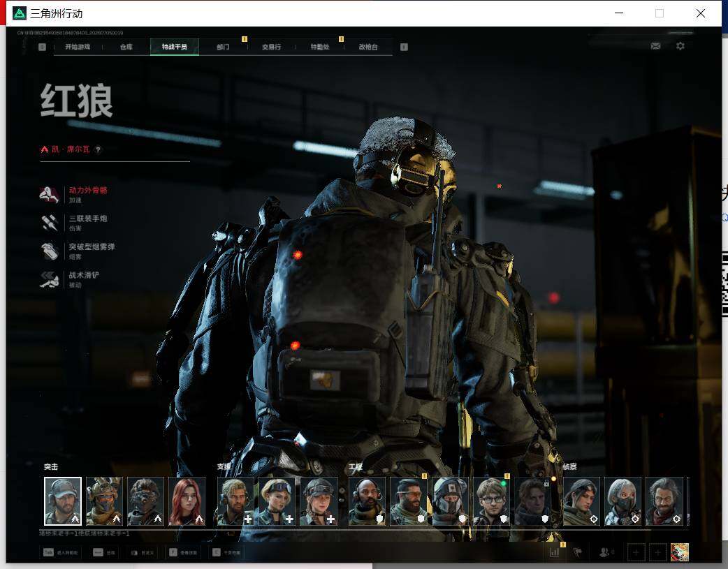This screenshot has width=728, height=569.
Task: Select the white-haired masked recon operator portrait
Action: pos(623,501)
